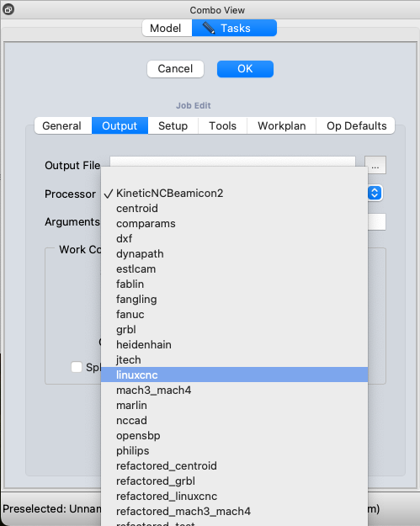
Task: Pick the checked KineticNCBeamicon2 entry
Action: pos(234,194)
